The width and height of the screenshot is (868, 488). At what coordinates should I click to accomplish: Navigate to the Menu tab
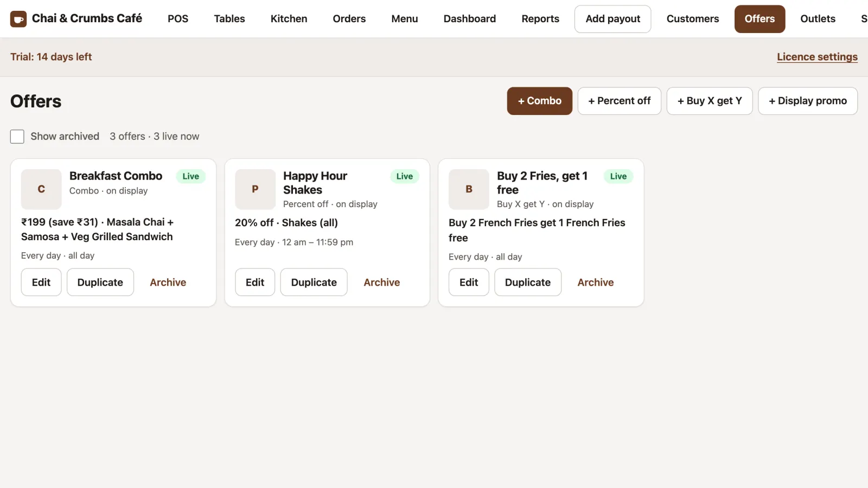[x=405, y=19]
